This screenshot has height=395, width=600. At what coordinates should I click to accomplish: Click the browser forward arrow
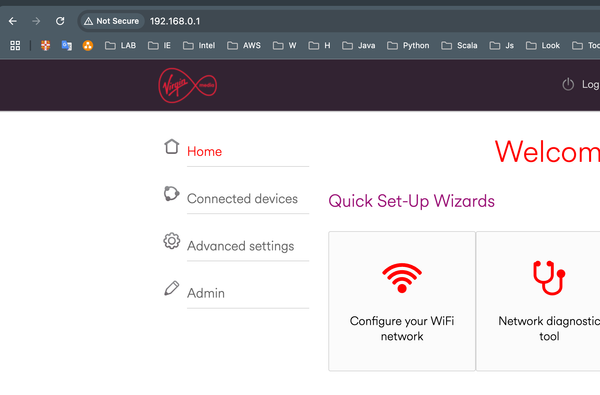tap(36, 21)
